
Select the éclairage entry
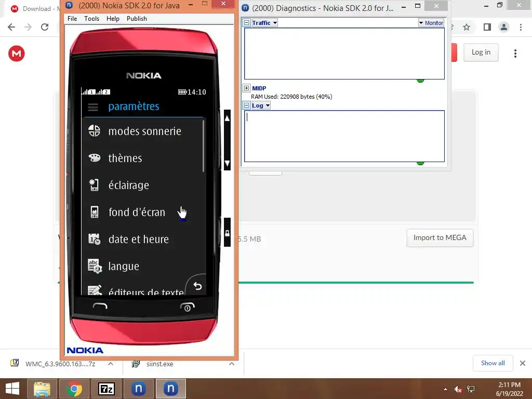click(x=142, y=185)
